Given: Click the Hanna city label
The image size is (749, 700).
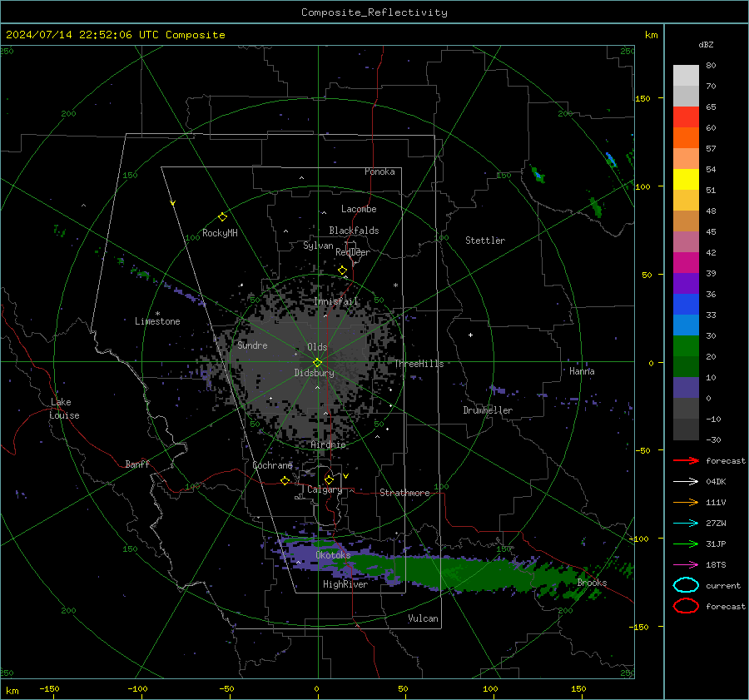Looking at the screenshot, I should click(x=582, y=371).
